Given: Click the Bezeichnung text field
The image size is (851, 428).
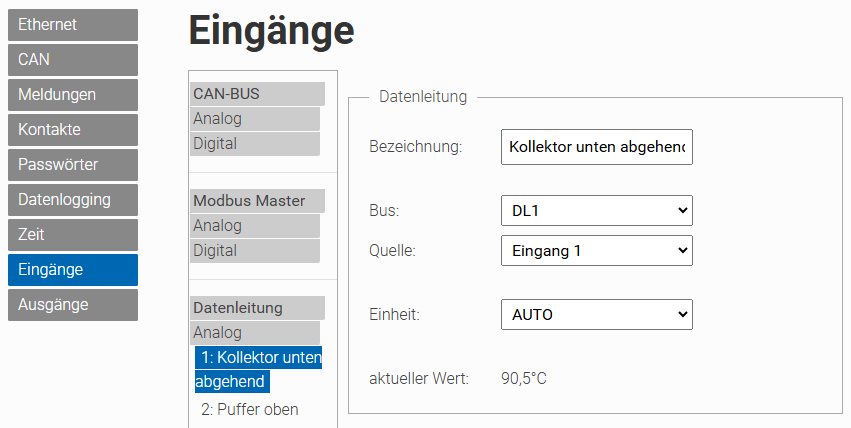Looking at the screenshot, I should tap(596, 147).
